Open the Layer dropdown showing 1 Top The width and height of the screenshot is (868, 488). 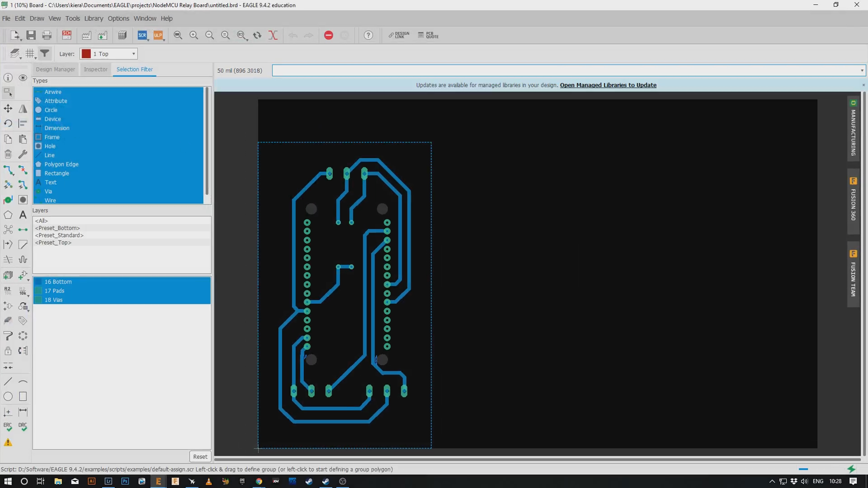point(108,54)
